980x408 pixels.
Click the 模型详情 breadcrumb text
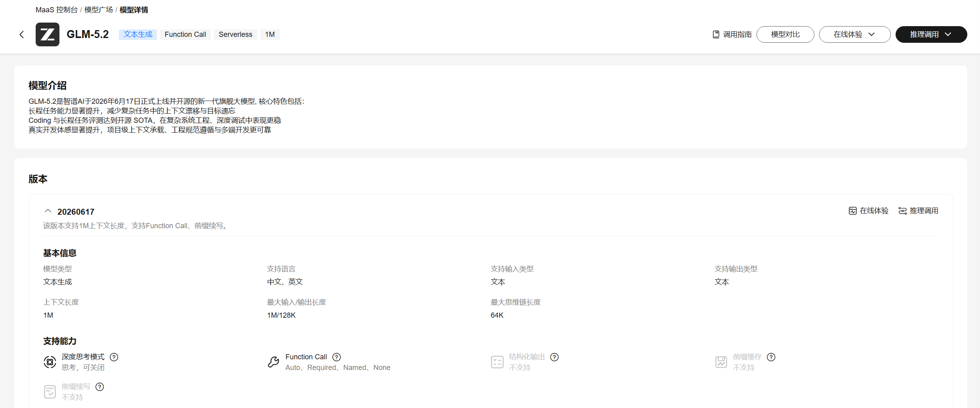134,10
